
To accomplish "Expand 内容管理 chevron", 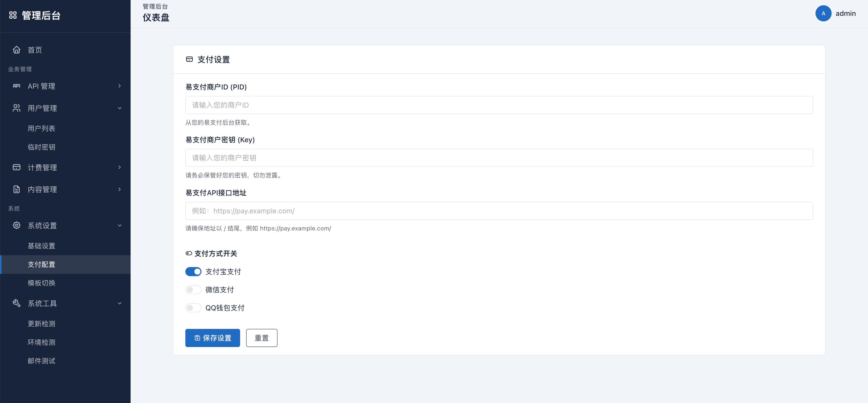I will point(120,189).
